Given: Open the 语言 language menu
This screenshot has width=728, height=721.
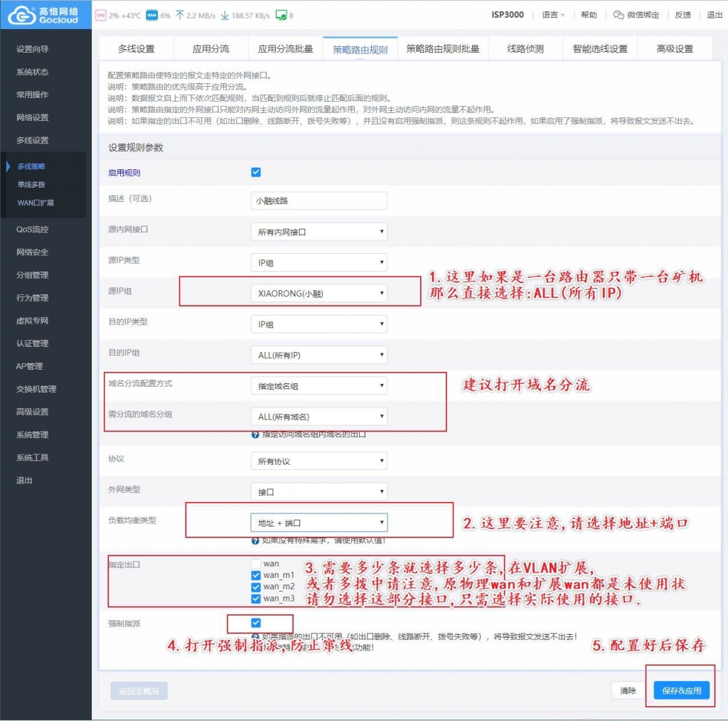Looking at the screenshot, I should pos(553,15).
